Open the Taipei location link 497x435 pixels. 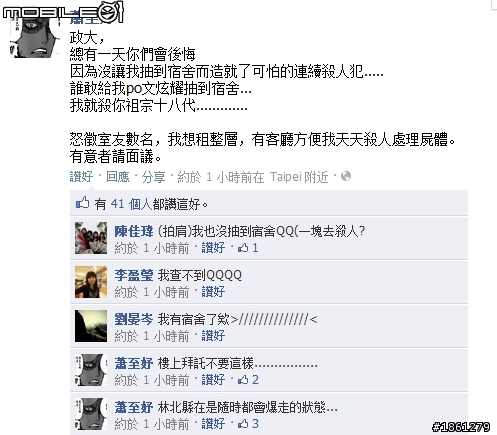[284, 177]
